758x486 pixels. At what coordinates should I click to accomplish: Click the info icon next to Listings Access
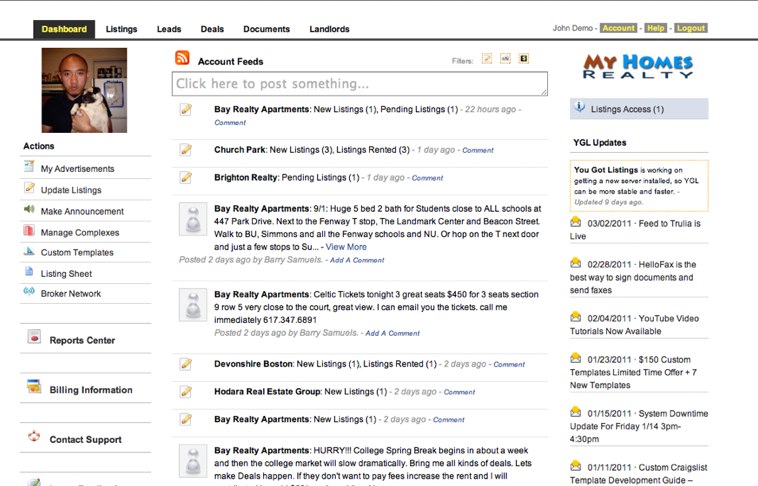(579, 107)
